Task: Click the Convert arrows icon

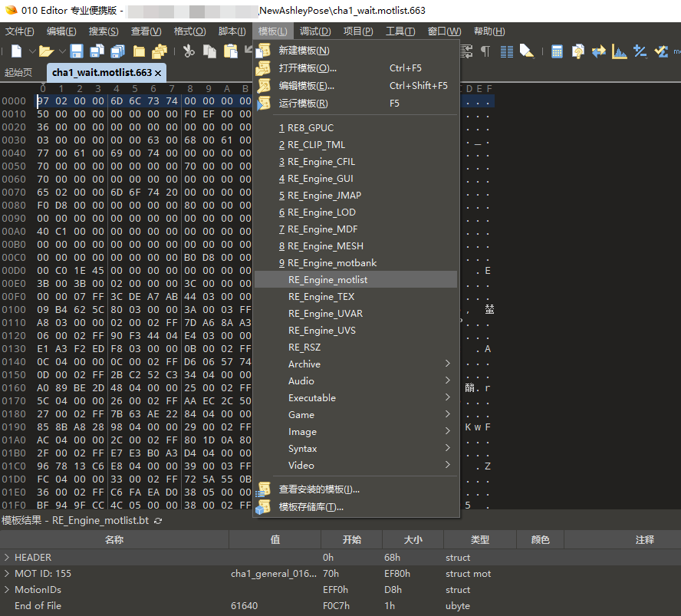Action: click(x=598, y=51)
